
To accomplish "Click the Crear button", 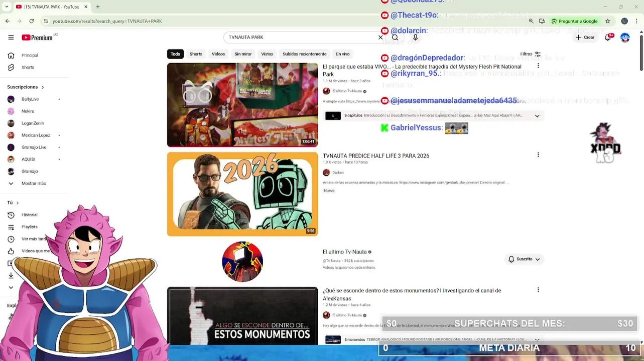I will pos(585,37).
